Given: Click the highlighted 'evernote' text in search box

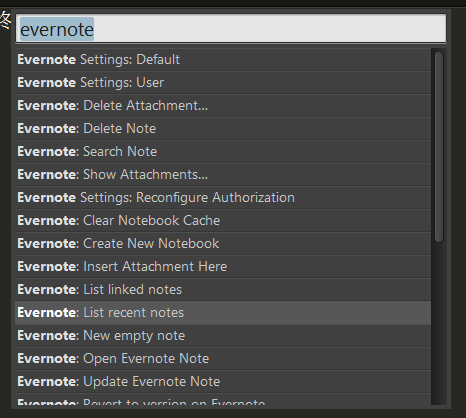Looking at the screenshot, I should 57,29.
